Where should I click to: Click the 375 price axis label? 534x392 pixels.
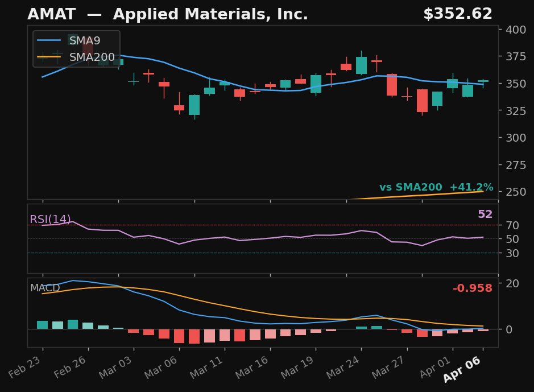click(x=516, y=56)
